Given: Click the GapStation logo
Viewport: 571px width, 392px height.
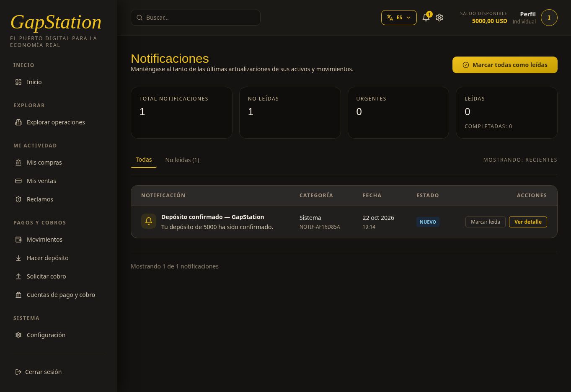Looking at the screenshot, I should [x=56, y=22].
